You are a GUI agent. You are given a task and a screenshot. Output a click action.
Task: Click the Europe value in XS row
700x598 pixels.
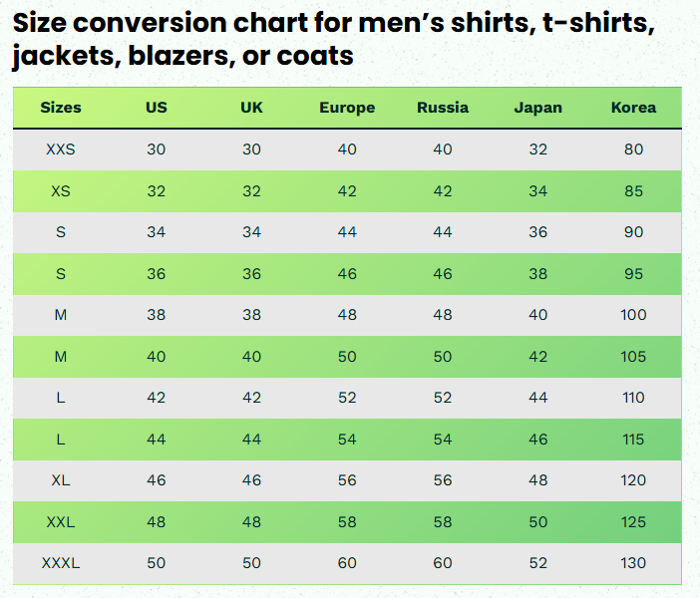tap(347, 191)
